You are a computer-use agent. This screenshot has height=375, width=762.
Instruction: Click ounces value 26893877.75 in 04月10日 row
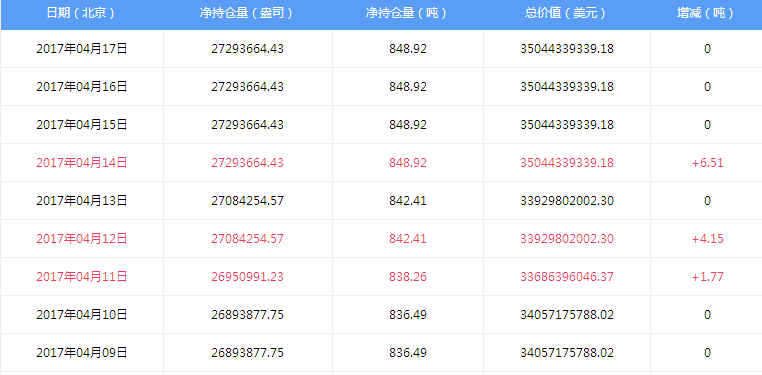point(247,315)
